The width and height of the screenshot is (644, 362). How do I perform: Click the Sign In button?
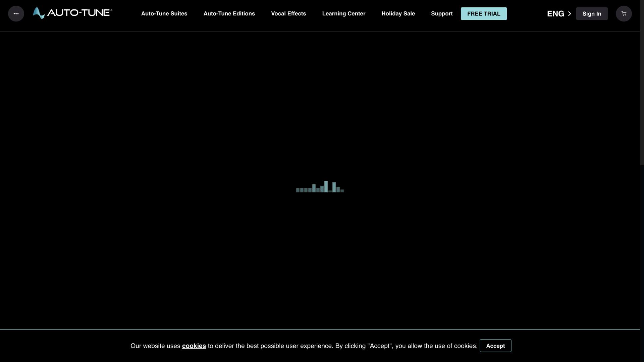592,14
